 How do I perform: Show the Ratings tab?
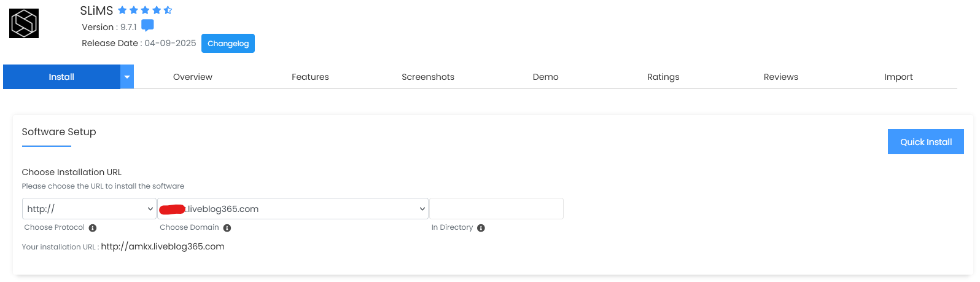[x=663, y=77]
